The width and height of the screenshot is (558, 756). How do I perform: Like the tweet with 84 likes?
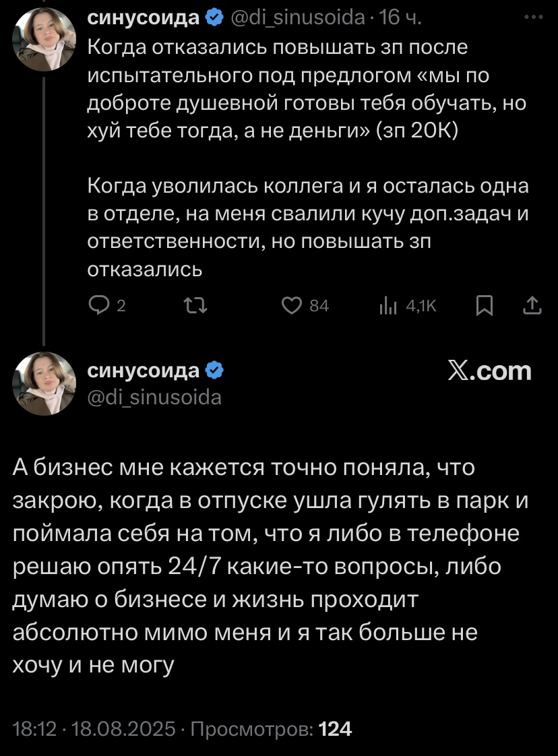(290, 306)
